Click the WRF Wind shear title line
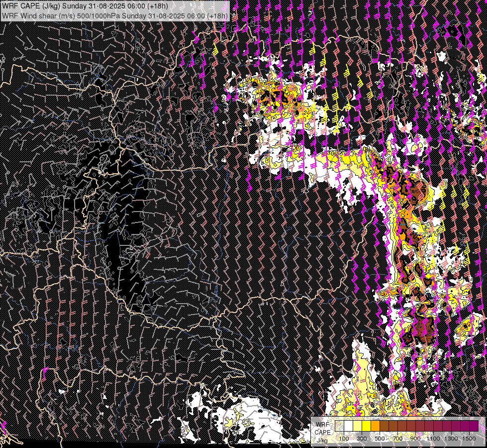The height and width of the screenshot is (448, 487). click(115, 16)
